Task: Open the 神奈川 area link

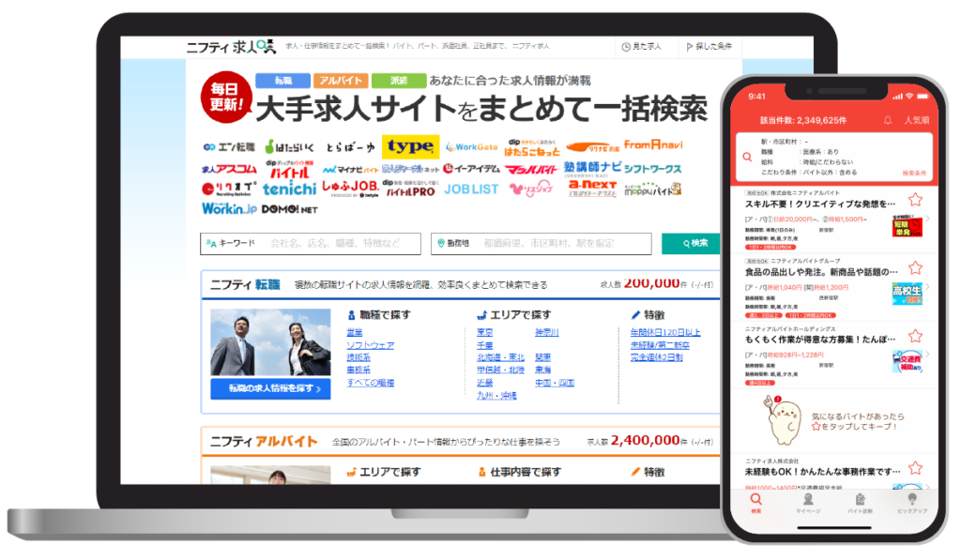Action: [x=547, y=333]
